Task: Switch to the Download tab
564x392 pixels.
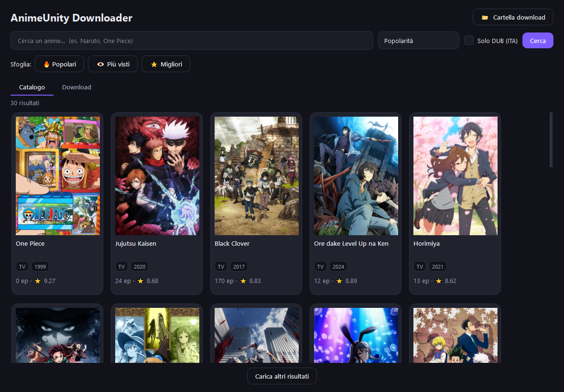Action: [76, 87]
